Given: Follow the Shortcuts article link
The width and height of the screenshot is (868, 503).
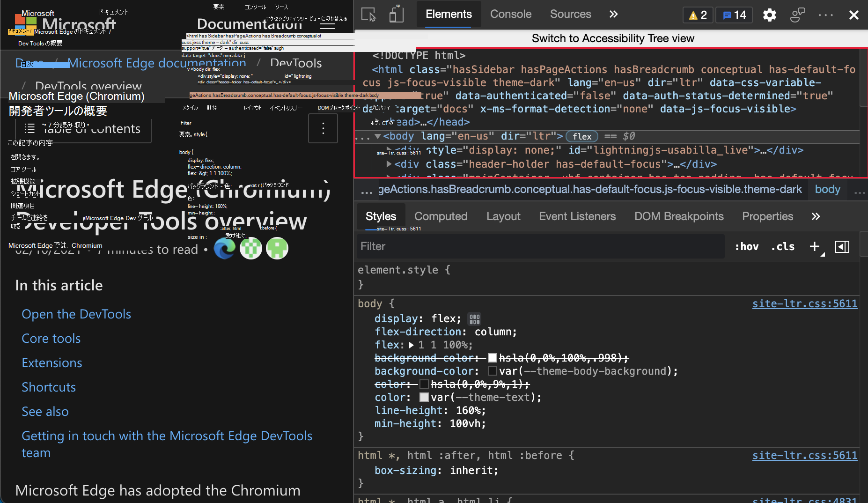Looking at the screenshot, I should point(49,387).
